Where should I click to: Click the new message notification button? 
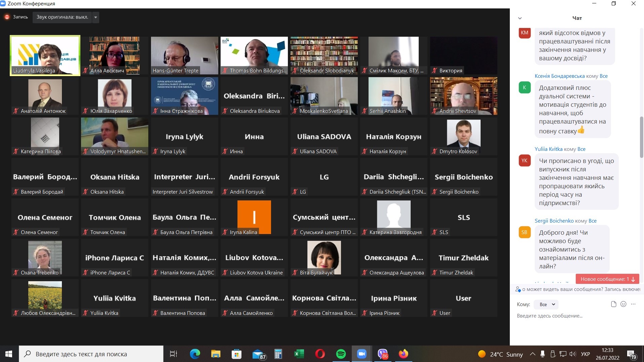pyautogui.click(x=607, y=279)
